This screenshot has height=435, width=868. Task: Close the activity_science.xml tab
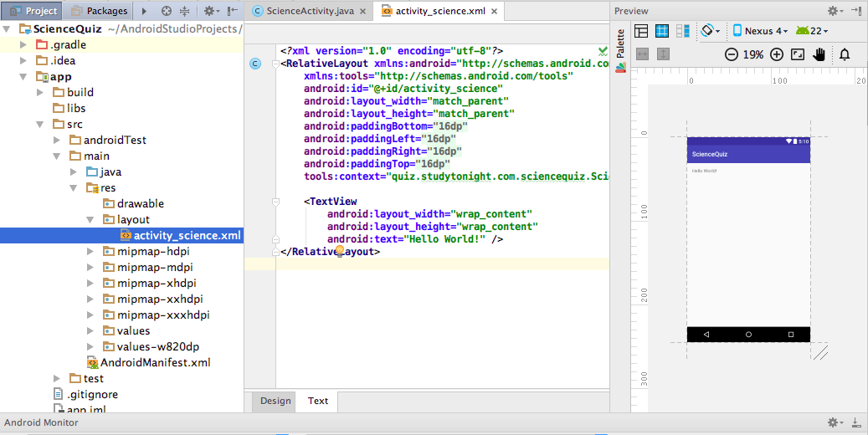point(495,11)
